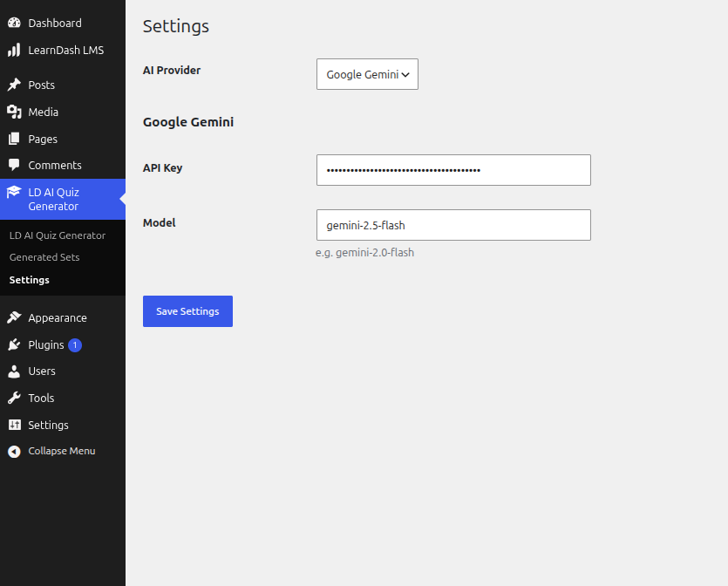Open LD AI Quiz Generator submenu link
This screenshot has width=728, height=586.
tap(58, 235)
